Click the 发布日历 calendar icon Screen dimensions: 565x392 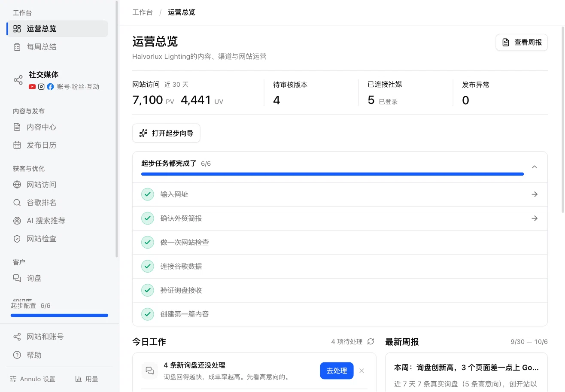coord(17,145)
